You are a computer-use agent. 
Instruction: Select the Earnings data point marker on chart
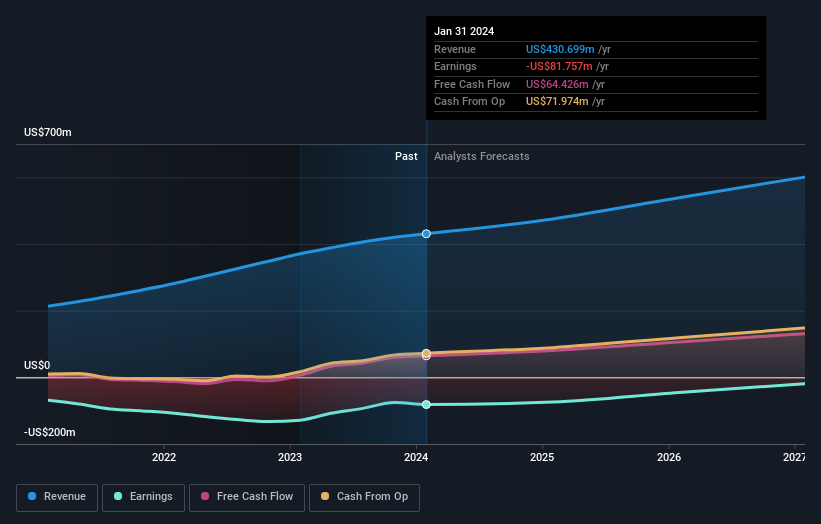point(426,404)
